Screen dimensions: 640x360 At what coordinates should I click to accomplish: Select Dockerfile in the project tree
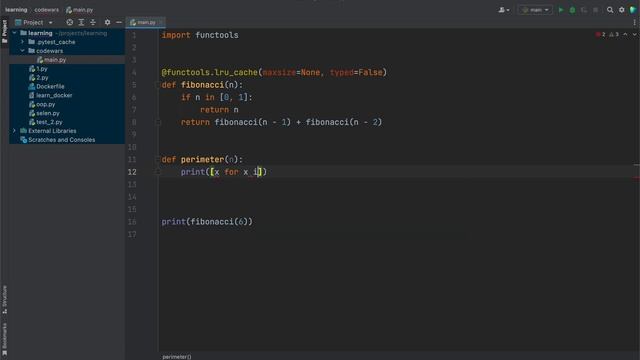coord(67,87)
